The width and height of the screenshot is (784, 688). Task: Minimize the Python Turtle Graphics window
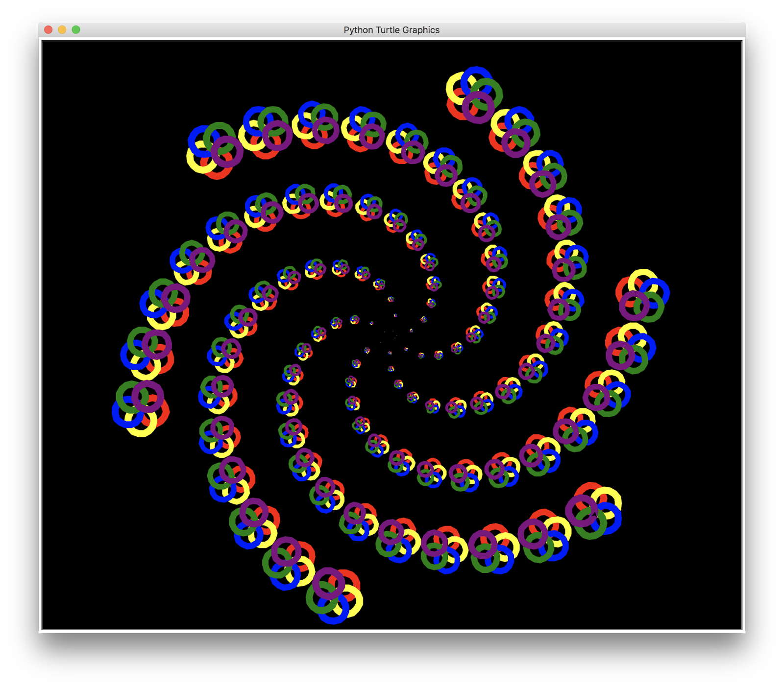point(62,29)
